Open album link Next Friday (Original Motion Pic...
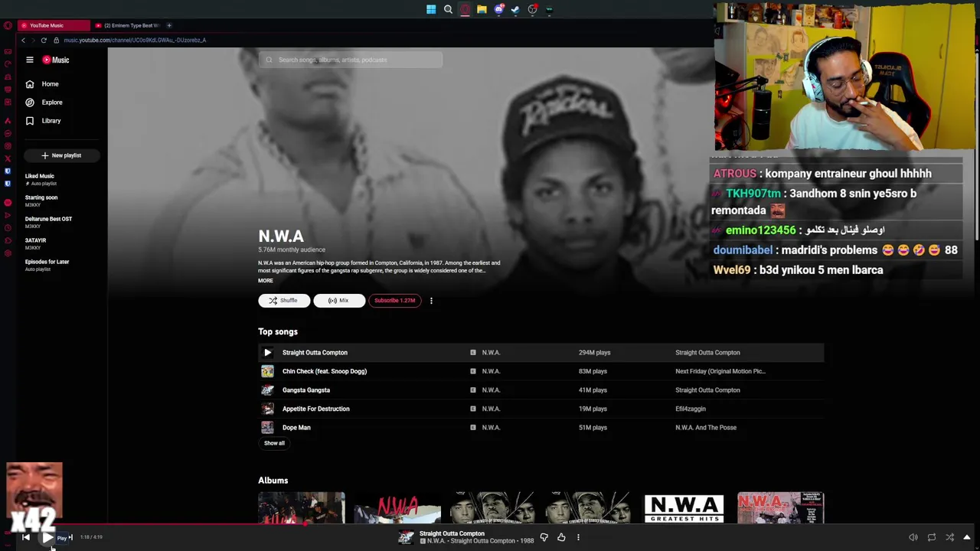Screen dimensions: 980x551 pyautogui.click(x=720, y=371)
